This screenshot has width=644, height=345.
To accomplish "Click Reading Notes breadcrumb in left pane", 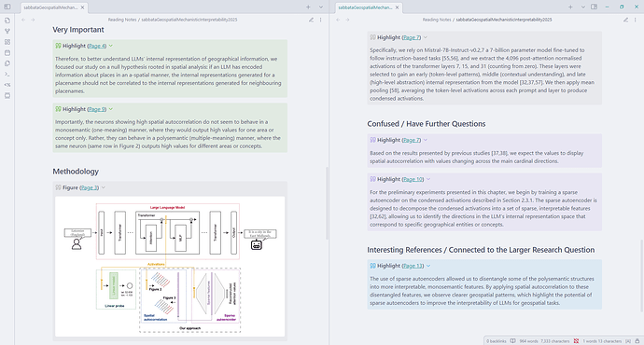I will pyautogui.click(x=122, y=20).
